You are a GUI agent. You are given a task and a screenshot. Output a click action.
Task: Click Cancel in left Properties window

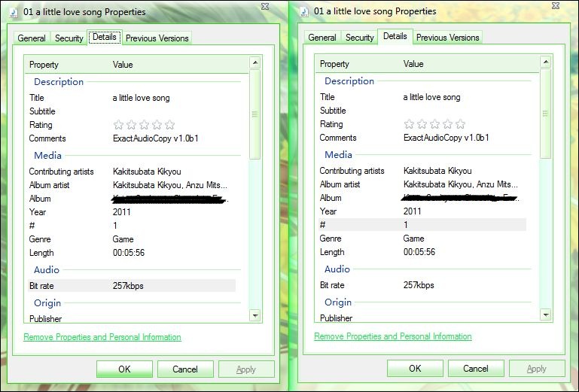185,369
